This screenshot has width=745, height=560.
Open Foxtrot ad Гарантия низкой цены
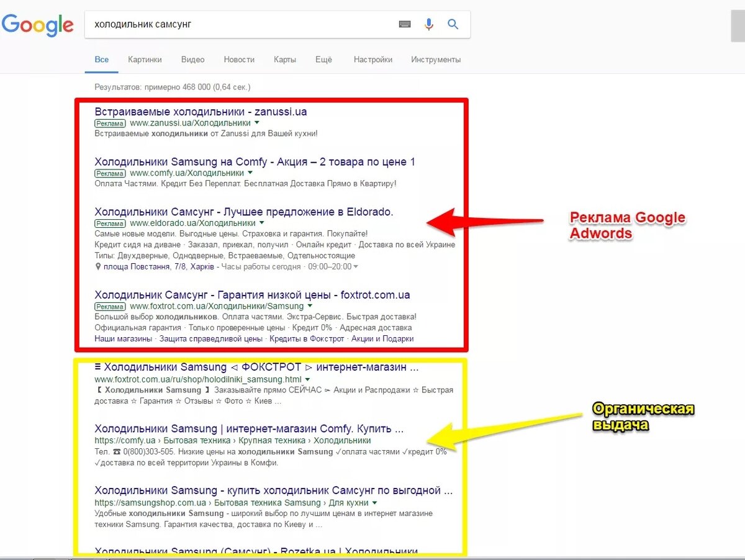tap(252, 295)
